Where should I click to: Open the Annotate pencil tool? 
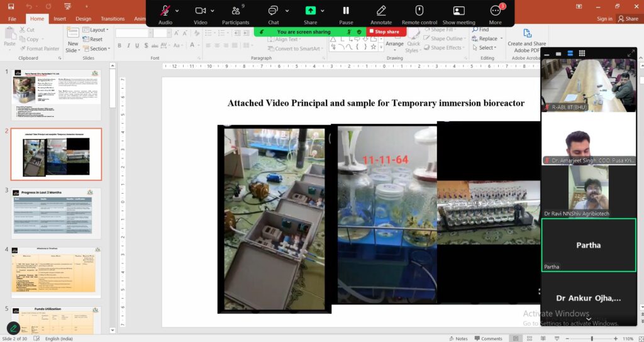click(x=381, y=11)
